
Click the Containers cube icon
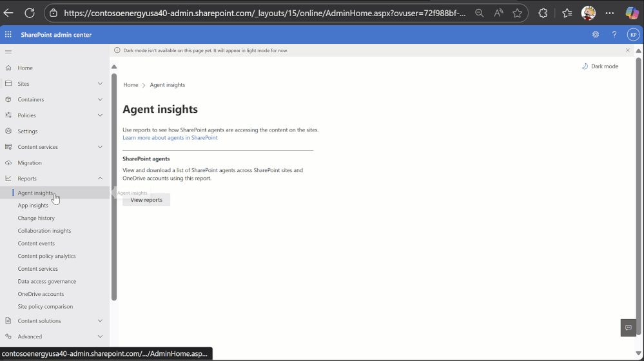pyautogui.click(x=8, y=99)
